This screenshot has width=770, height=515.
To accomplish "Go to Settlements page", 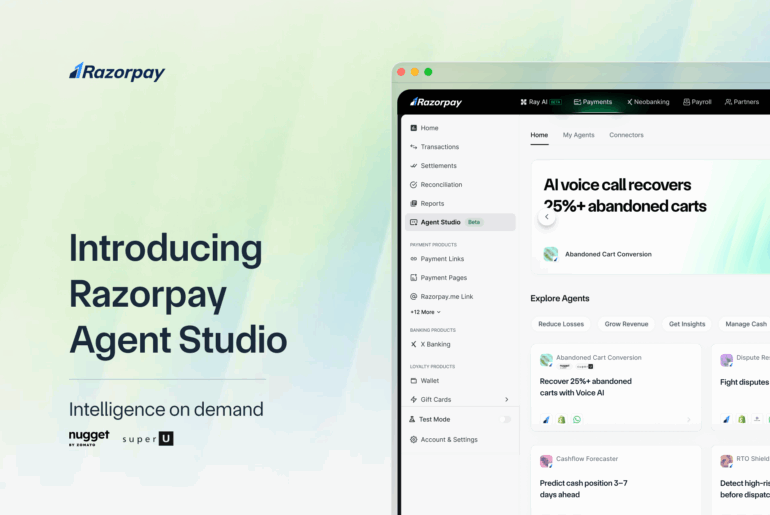I will [x=433, y=166].
